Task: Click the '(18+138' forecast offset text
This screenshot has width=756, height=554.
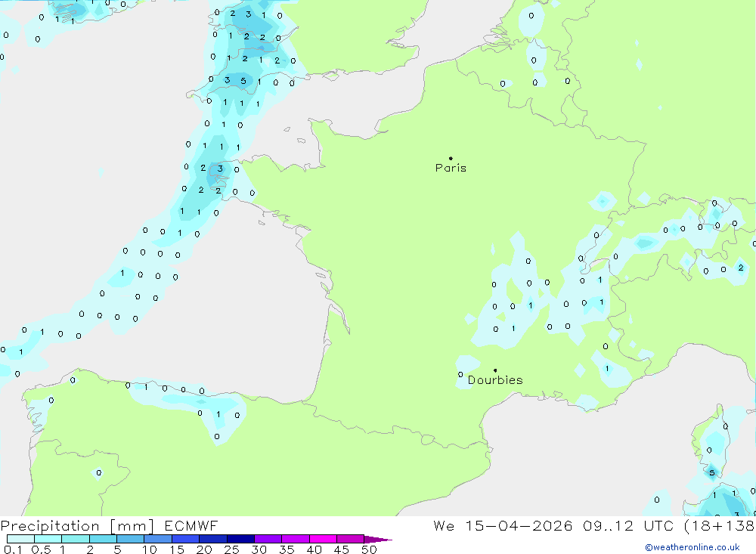Action: tap(720, 526)
